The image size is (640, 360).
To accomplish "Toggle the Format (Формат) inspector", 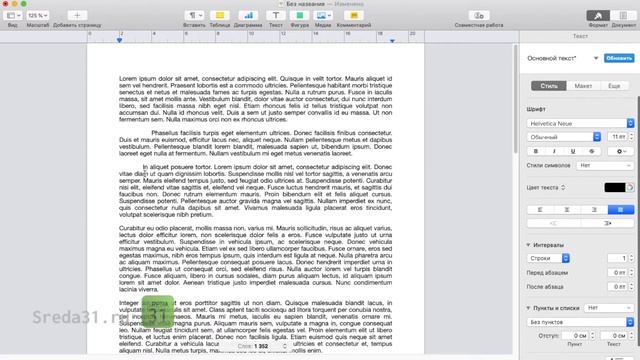I will (598, 16).
